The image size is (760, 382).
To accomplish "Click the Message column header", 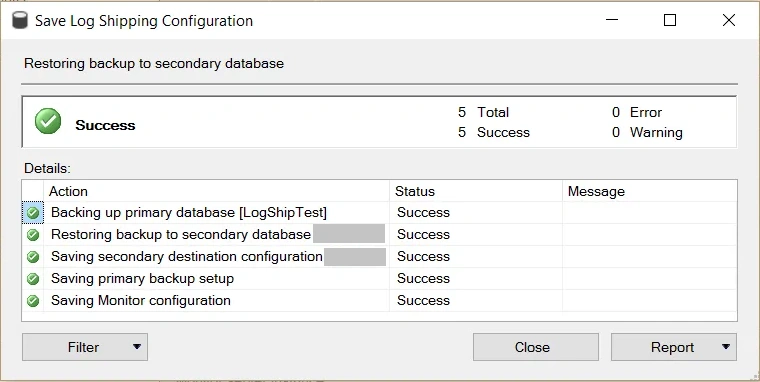I will [650, 191].
